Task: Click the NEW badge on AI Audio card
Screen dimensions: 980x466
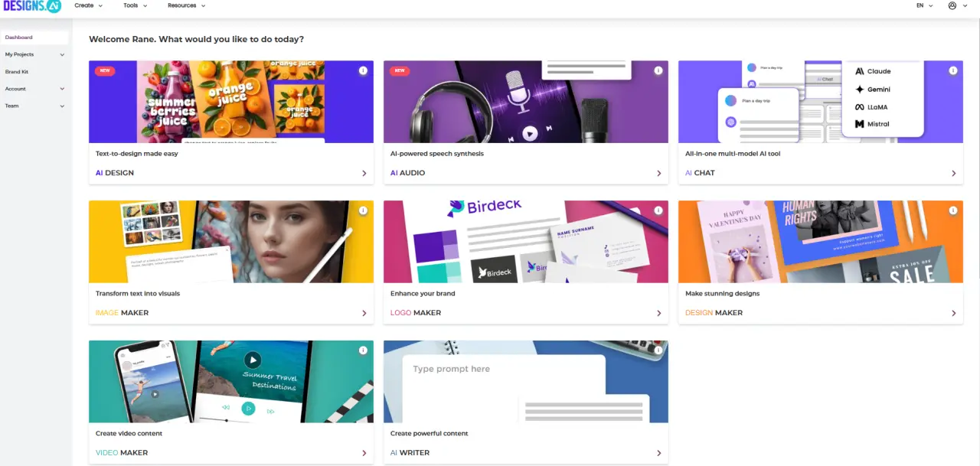Action: pos(399,70)
